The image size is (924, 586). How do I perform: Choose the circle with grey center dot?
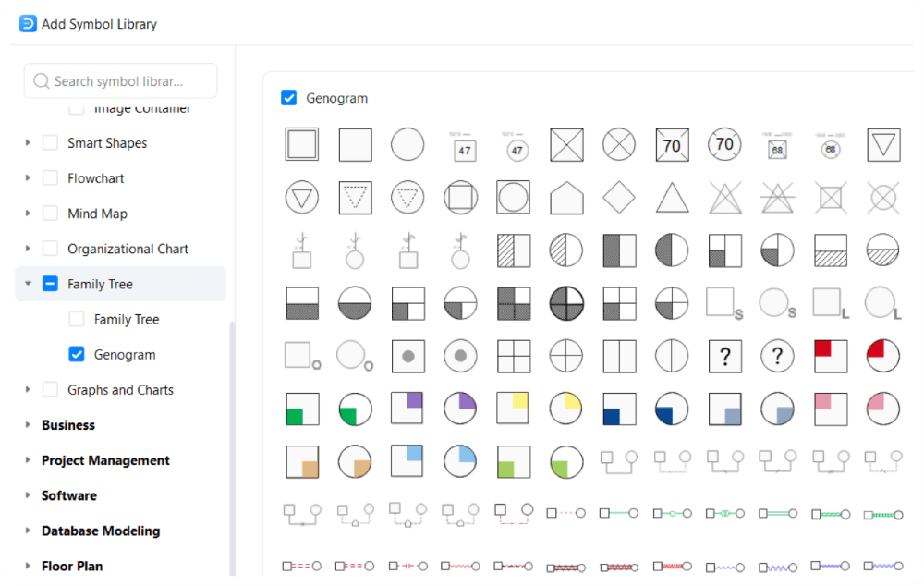click(460, 356)
